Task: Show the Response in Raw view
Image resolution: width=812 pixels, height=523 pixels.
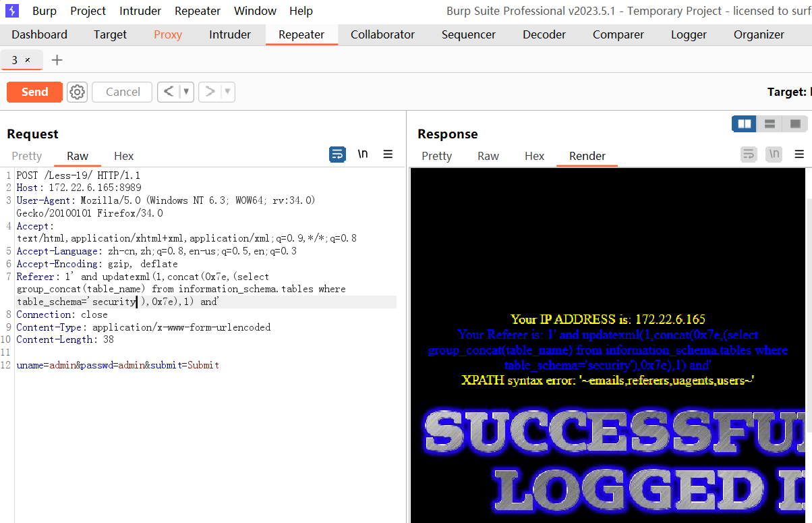Action: 488,156
